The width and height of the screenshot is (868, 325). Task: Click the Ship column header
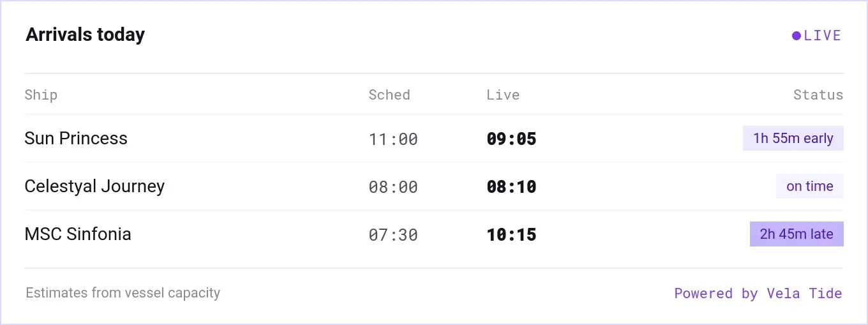[x=41, y=95]
